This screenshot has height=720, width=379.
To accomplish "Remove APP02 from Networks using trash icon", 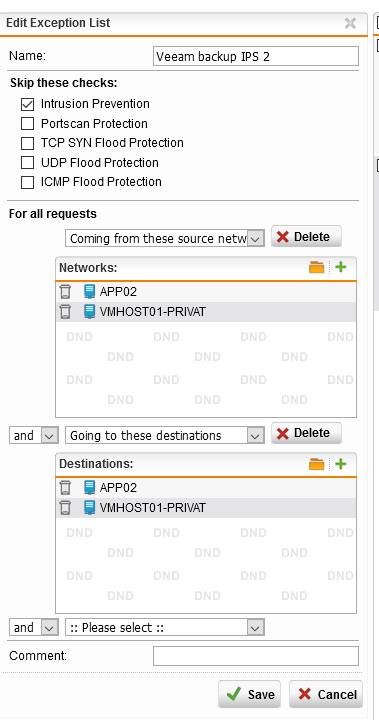I will coord(65,292).
